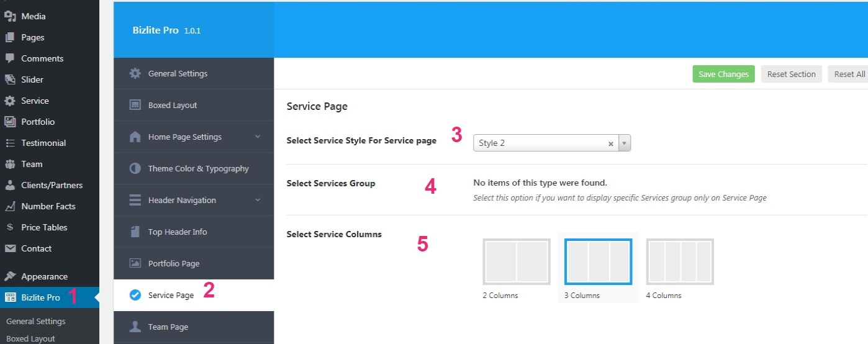Click the Price Tables dollar icon
The height and width of the screenshot is (344, 868).
tap(10, 227)
